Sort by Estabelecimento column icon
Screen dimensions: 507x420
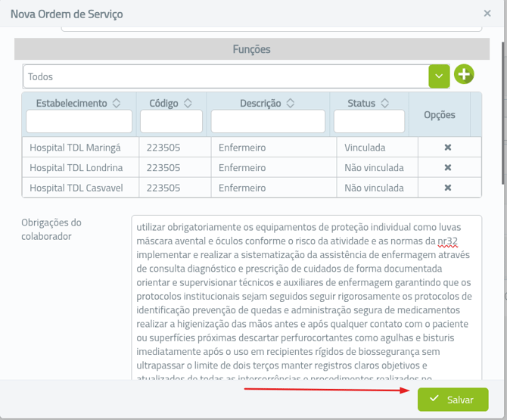(x=116, y=103)
